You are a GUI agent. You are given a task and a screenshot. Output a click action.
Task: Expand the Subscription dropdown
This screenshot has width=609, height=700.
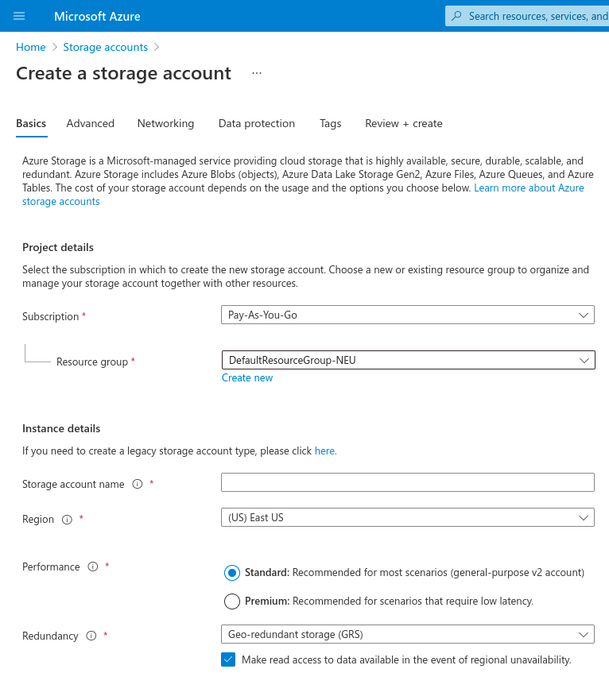coord(407,315)
